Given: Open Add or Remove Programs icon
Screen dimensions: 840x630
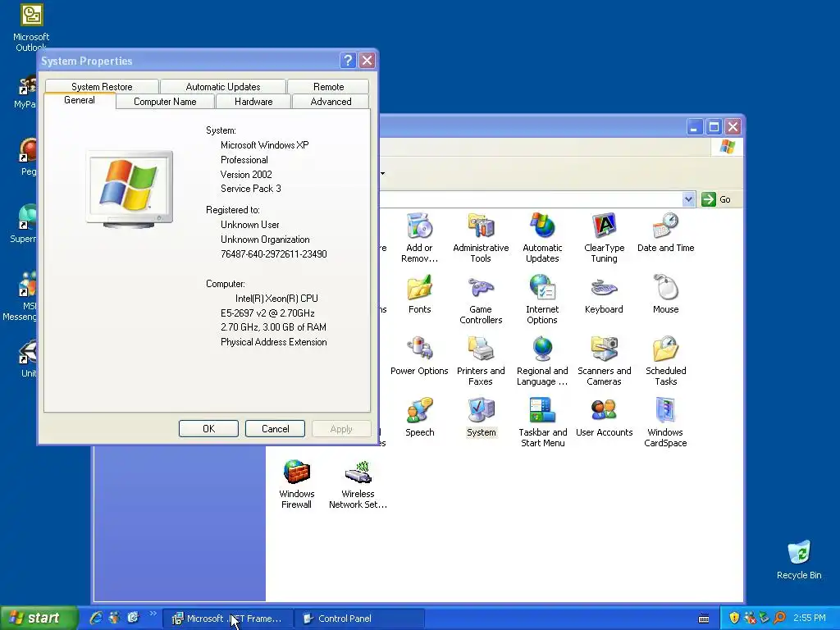Looking at the screenshot, I should [419, 238].
